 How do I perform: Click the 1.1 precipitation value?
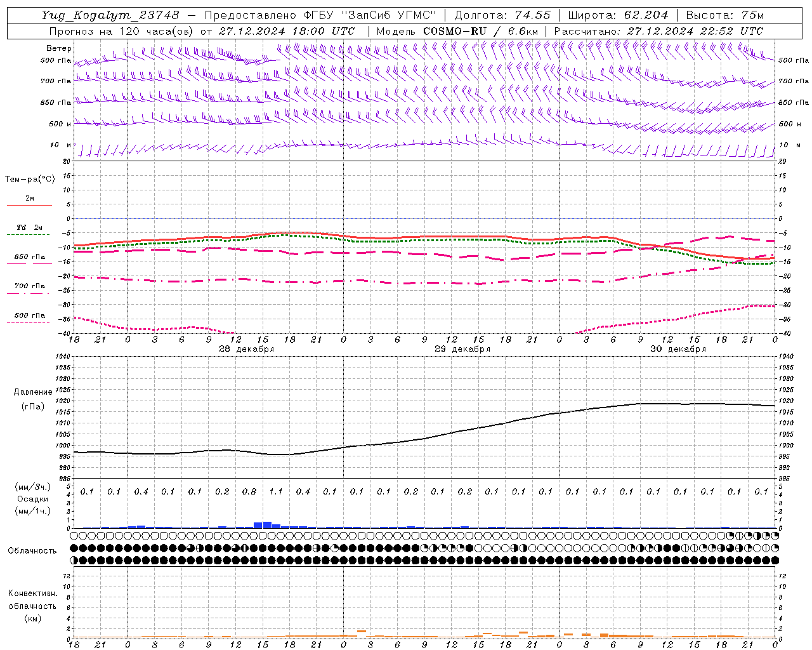pos(276,491)
